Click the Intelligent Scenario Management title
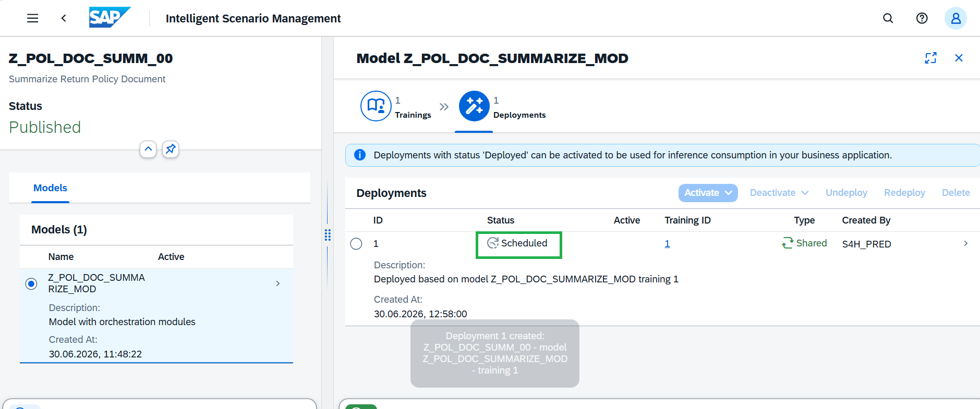Image resolution: width=980 pixels, height=409 pixels. pos(253,18)
